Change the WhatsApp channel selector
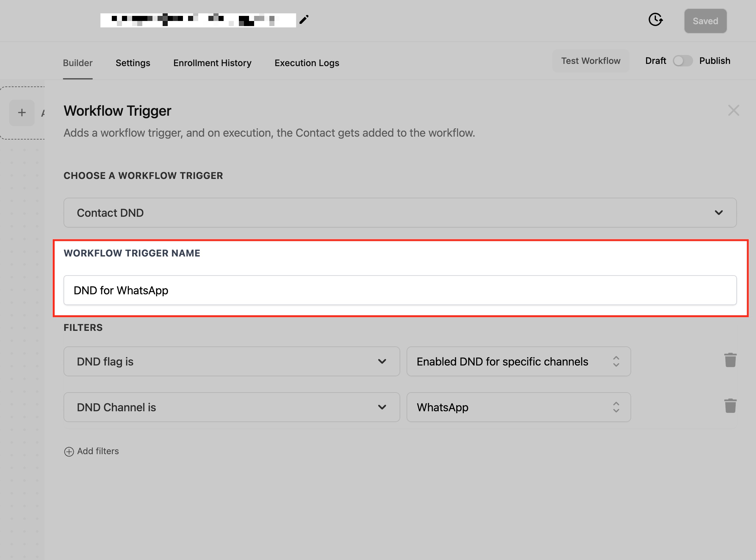The image size is (756, 560). pos(518,407)
